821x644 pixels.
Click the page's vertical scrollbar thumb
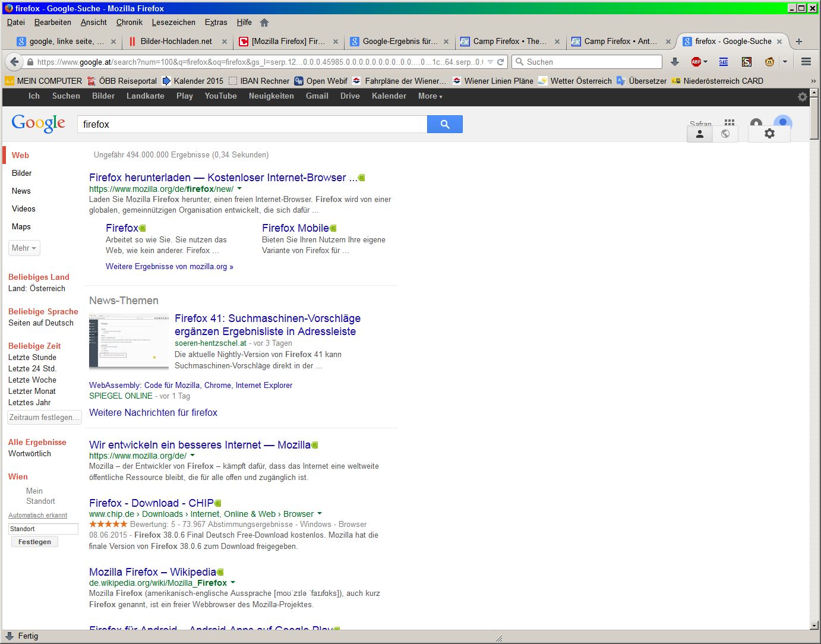point(814,118)
